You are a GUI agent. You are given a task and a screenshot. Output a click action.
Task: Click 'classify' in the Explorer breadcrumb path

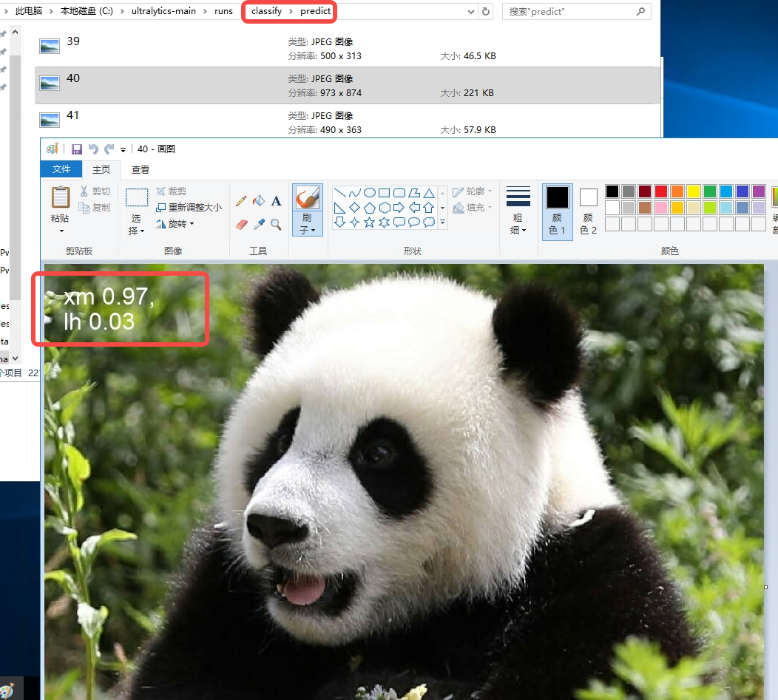click(266, 11)
